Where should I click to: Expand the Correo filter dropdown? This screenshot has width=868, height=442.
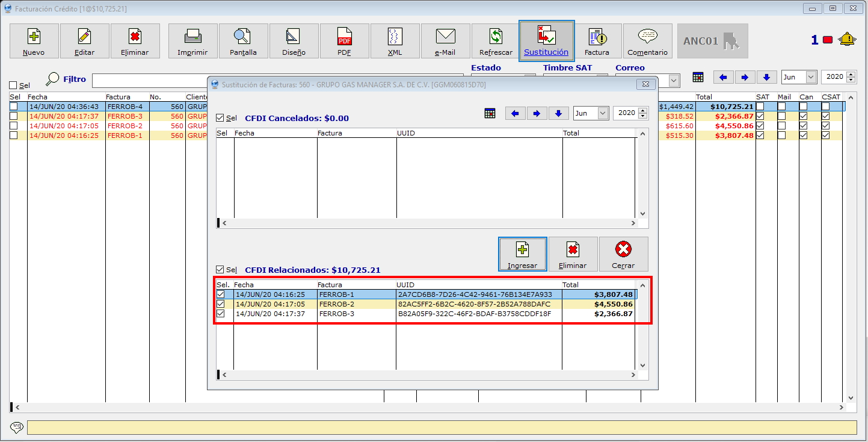(674, 80)
